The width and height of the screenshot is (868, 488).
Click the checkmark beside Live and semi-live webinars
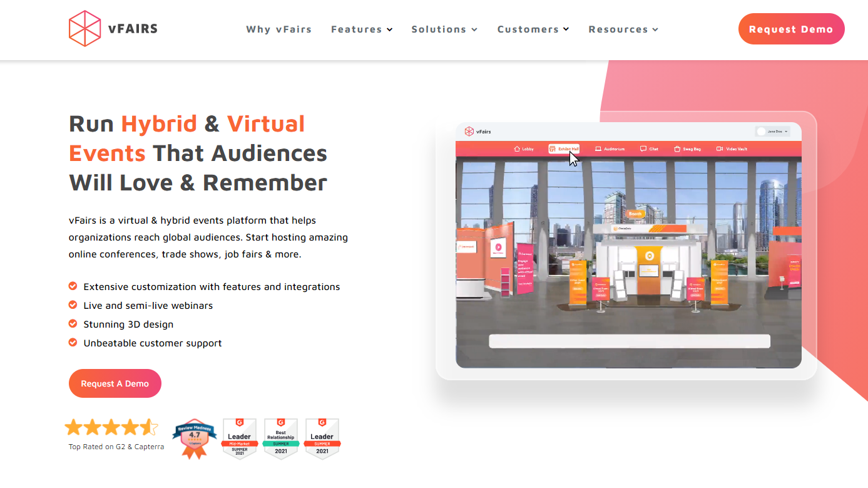[73, 305]
